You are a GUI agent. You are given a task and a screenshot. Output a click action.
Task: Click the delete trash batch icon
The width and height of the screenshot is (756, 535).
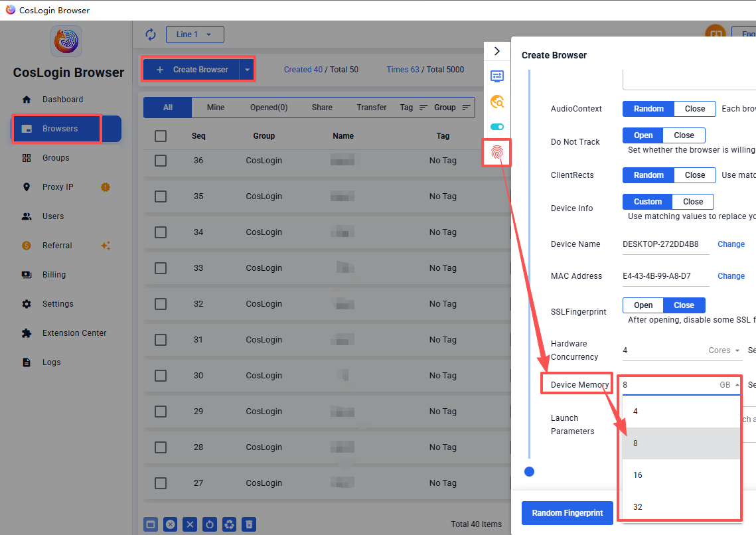[249, 524]
